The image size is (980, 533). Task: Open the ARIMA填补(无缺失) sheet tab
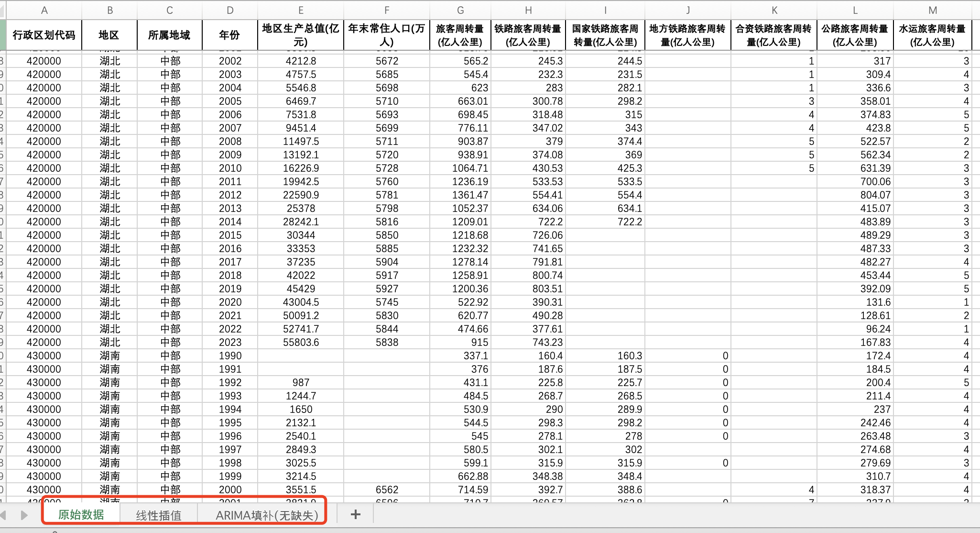coord(267,515)
